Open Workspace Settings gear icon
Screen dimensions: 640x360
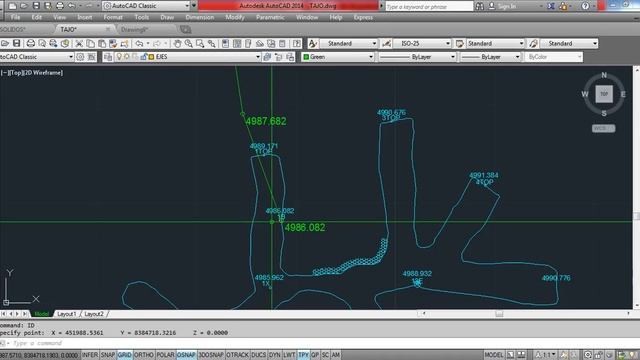pos(80,57)
